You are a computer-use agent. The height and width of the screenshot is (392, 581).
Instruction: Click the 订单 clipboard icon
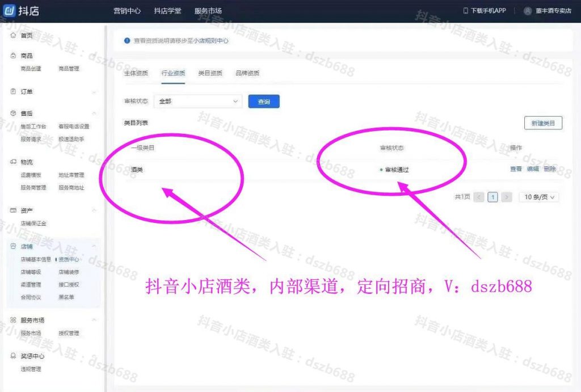(x=14, y=91)
